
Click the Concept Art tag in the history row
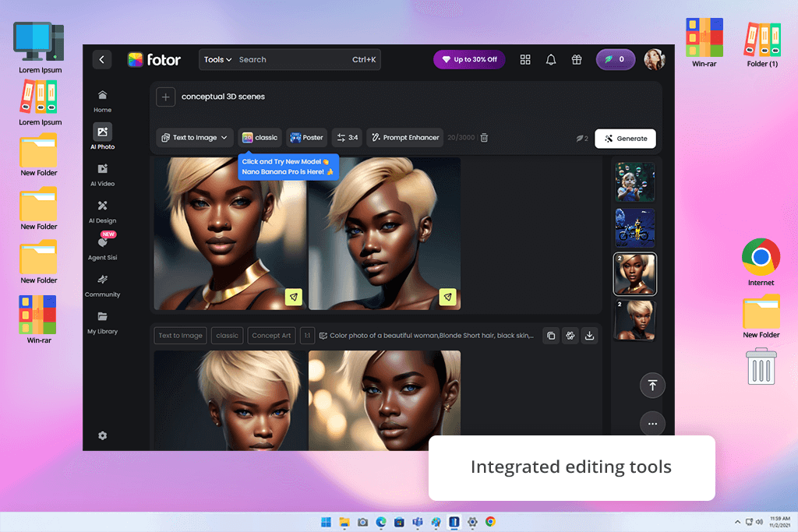point(271,336)
